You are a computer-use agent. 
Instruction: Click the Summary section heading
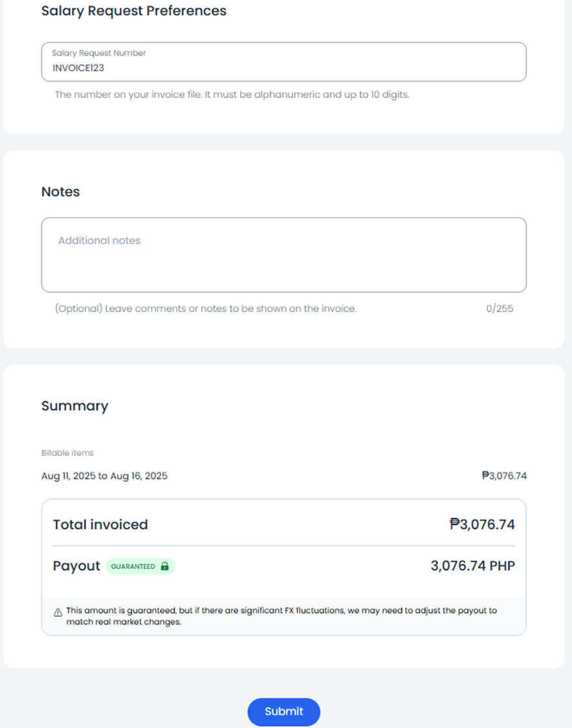click(x=74, y=406)
